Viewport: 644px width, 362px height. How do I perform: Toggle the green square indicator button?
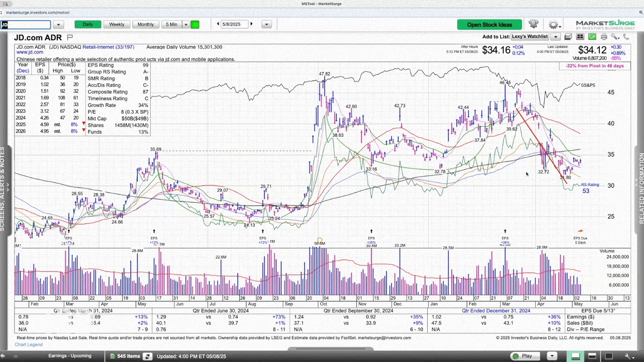tap(195, 24)
